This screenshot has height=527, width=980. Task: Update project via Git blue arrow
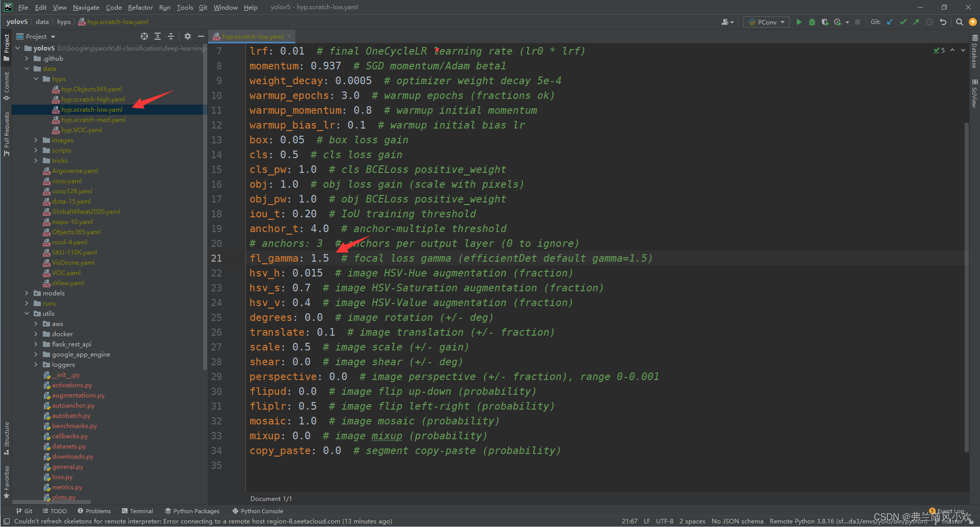[890, 22]
